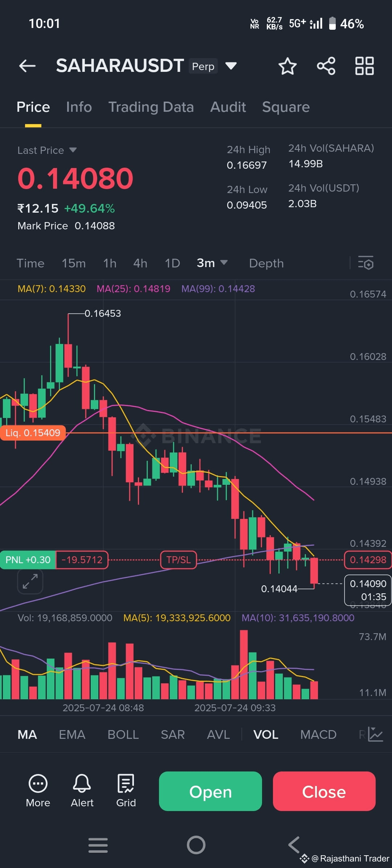Expand Last Price type dropdown

[x=73, y=150]
